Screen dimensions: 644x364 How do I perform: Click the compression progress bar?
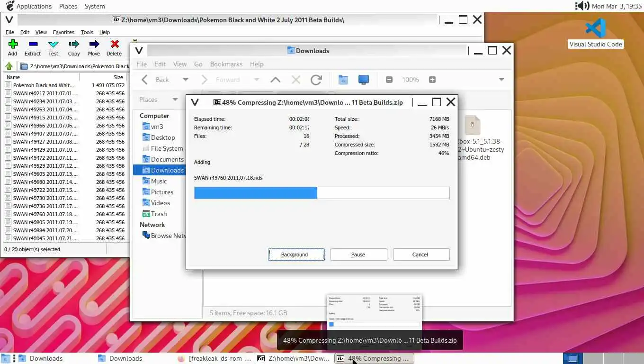(x=322, y=192)
